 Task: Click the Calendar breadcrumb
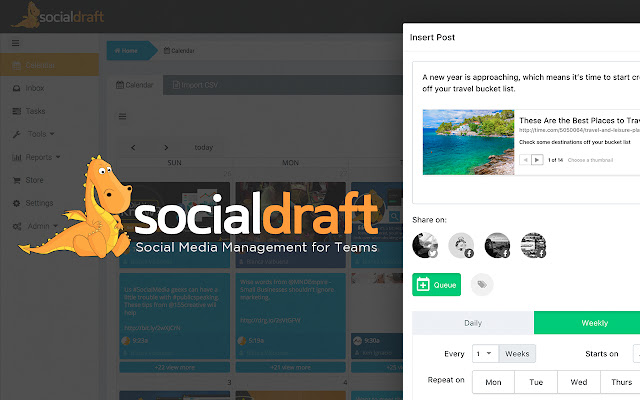179,51
